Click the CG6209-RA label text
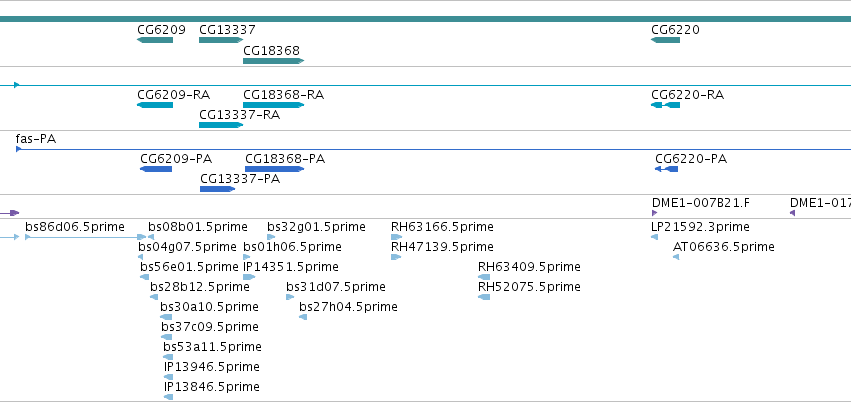This screenshot has height=402, width=851. pos(174,95)
